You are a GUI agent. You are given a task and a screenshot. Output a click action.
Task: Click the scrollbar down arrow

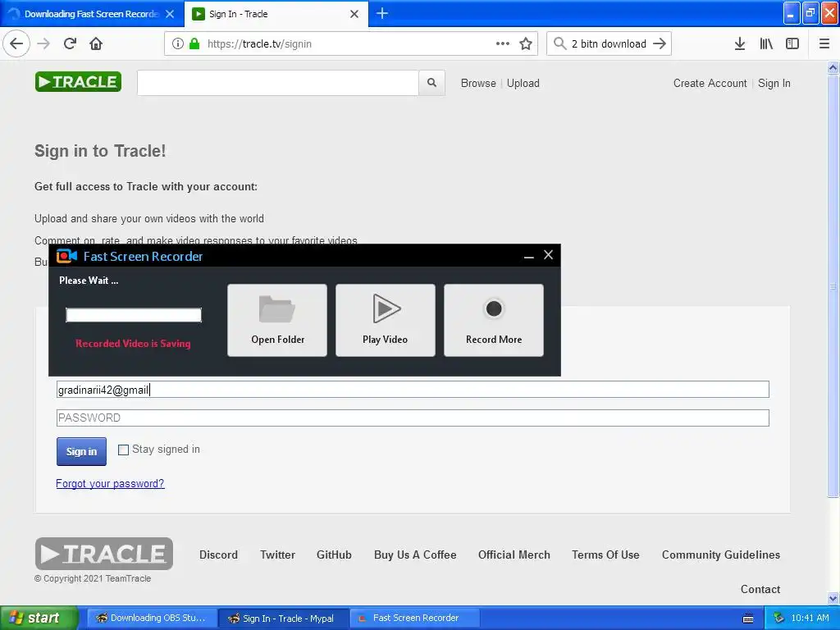point(833,598)
